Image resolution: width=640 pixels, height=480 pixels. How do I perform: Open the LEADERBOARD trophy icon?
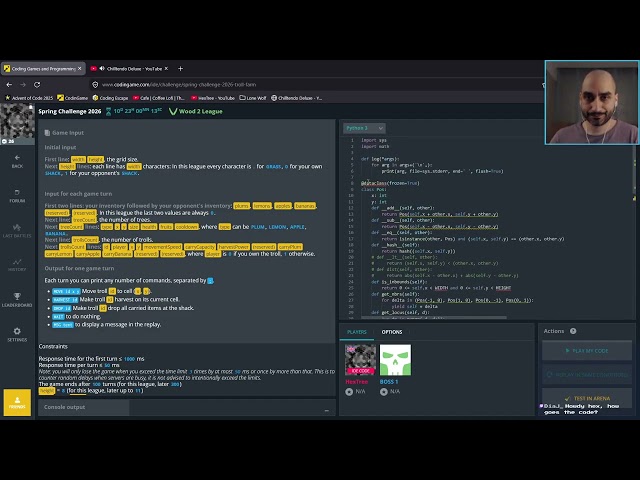point(17,300)
